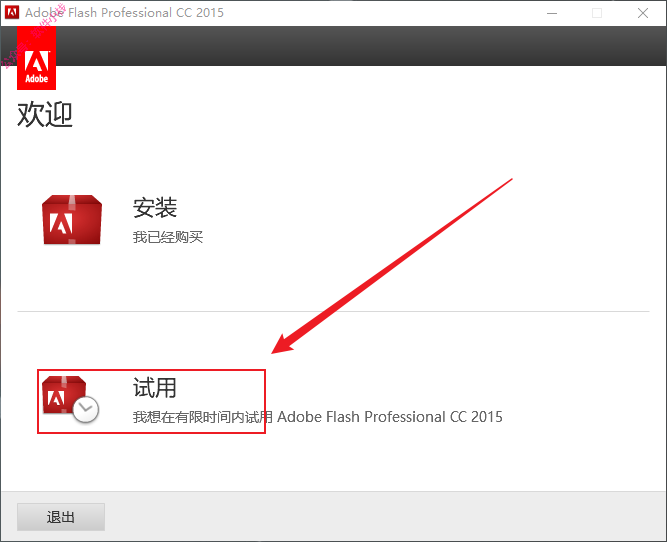The width and height of the screenshot is (667, 542).
Task: Click the 我已经购买 subtitle text
Action: pyautogui.click(x=168, y=237)
